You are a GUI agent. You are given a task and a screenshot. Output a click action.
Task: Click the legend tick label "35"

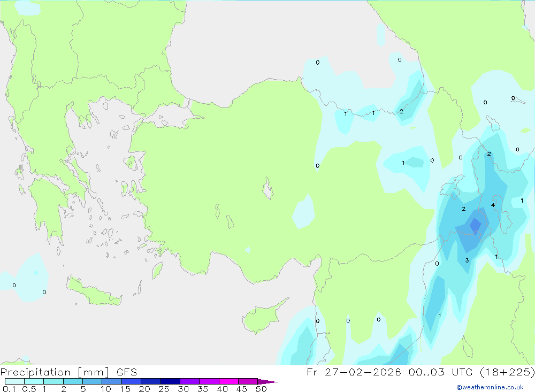203,389
